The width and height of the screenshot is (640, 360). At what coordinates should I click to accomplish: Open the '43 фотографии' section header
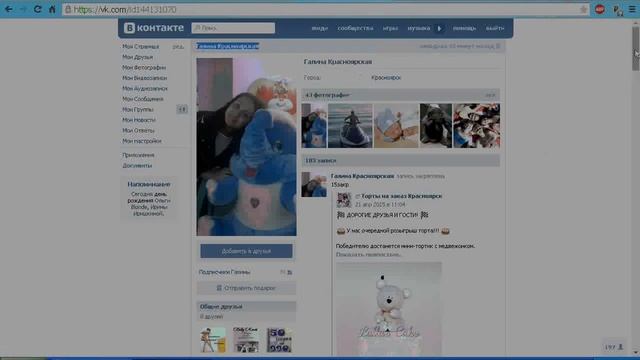400,95
